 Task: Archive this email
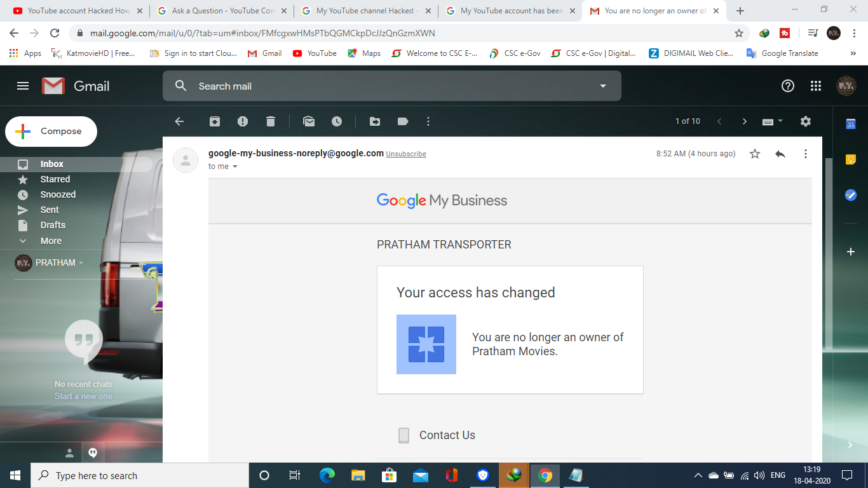click(x=215, y=121)
